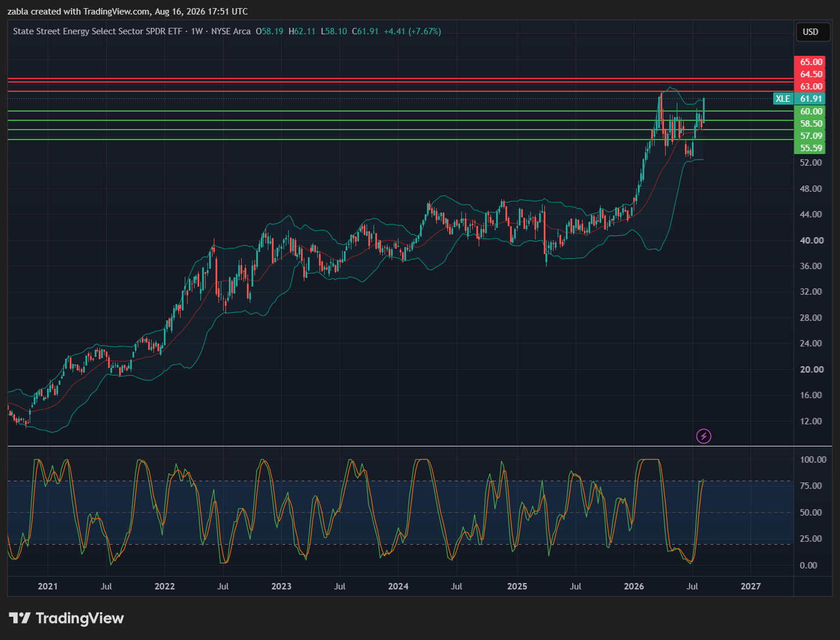The image size is (840, 640).
Task: Click the NYSE Arca exchange label
Action: click(x=231, y=31)
